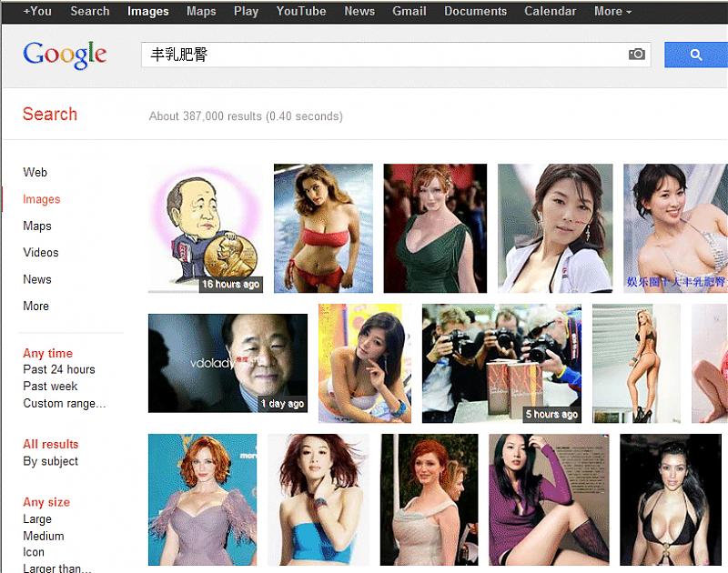Filter results to Past 24 hours
Viewport: 728px width, 573px height.
click(x=59, y=369)
